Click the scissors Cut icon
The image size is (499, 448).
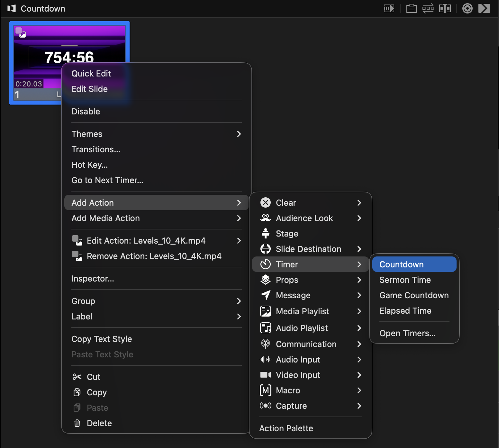(x=77, y=377)
